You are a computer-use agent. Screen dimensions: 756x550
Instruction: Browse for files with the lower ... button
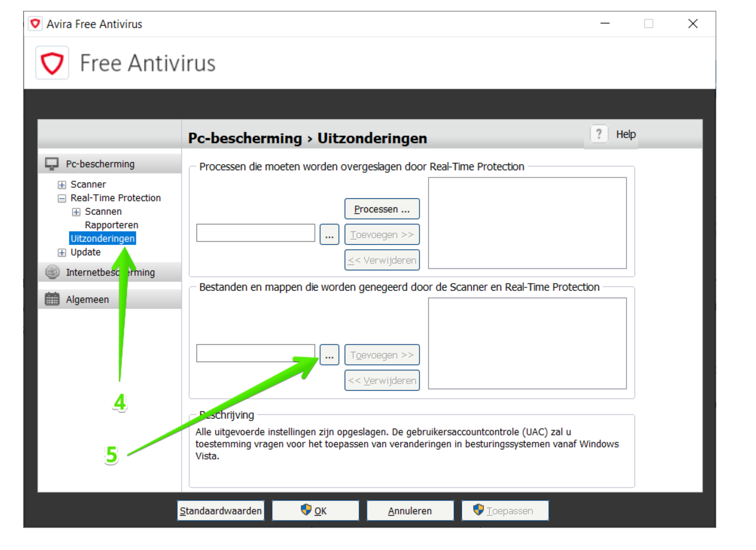329,355
